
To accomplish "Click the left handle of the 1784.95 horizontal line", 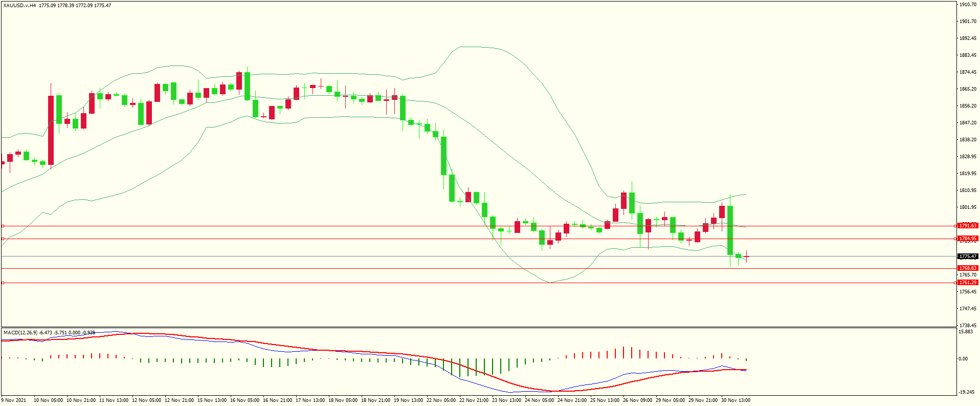I will 3,239.
